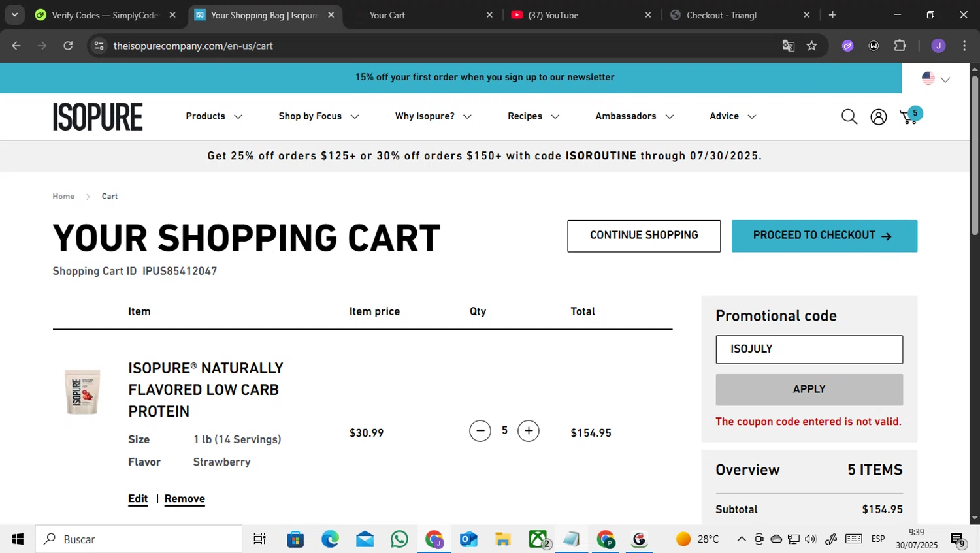
Task: Open Microsoft Edge from the taskbar
Action: (330, 539)
